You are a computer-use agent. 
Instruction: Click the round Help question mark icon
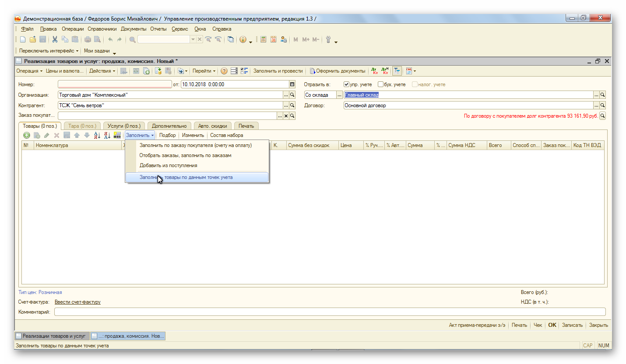point(224,71)
